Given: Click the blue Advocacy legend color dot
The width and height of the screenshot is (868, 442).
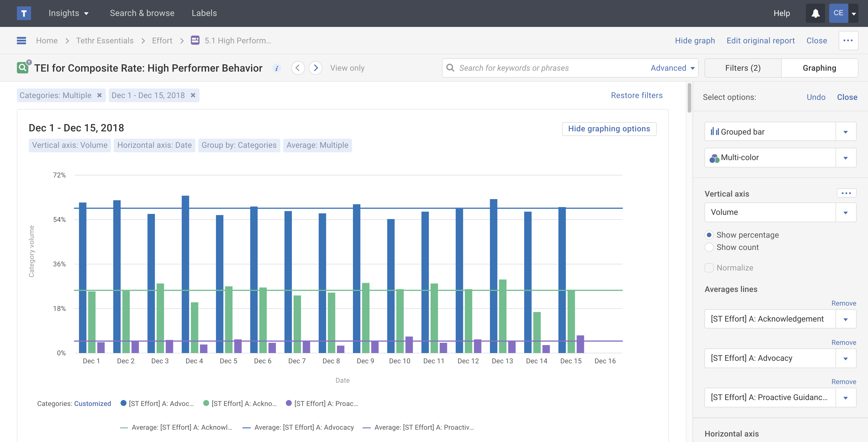Looking at the screenshot, I should pyautogui.click(x=123, y=403).
